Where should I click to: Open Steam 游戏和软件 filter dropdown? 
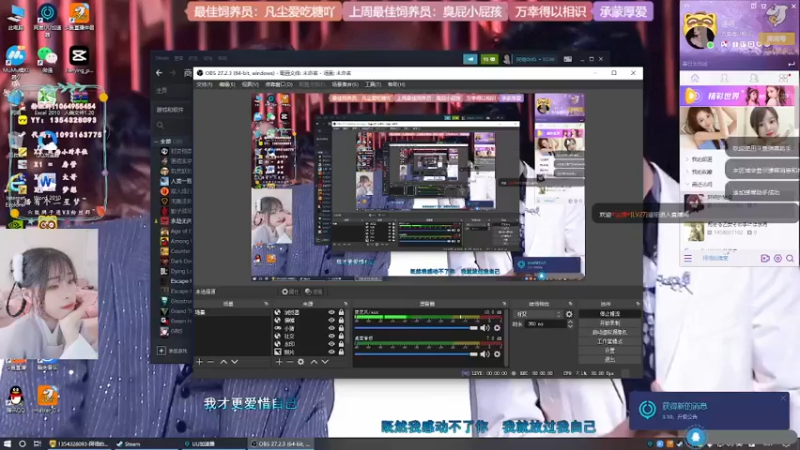coord(172,110)
